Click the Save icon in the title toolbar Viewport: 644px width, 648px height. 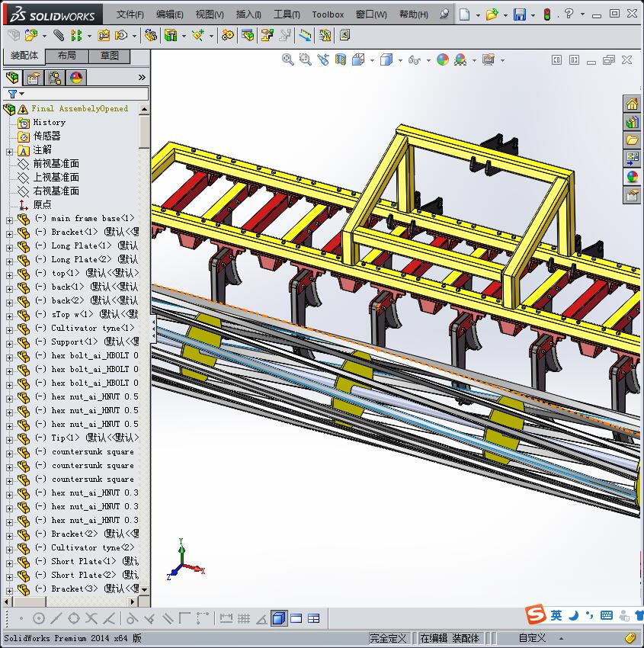[x=519, y=14]
